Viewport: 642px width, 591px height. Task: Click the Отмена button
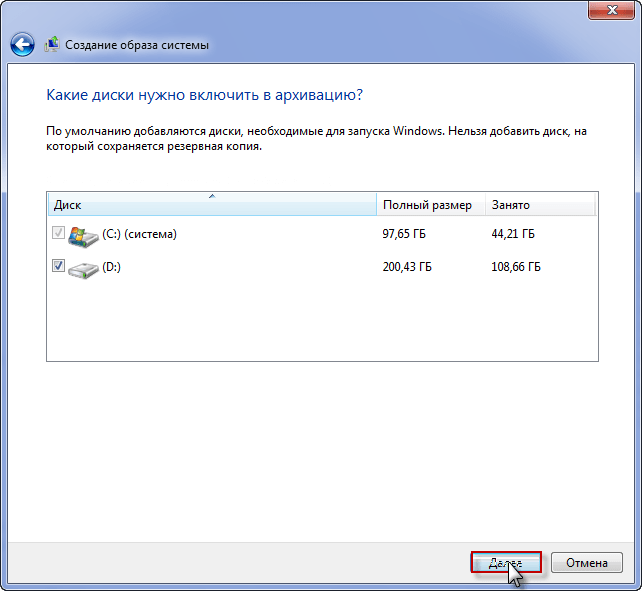(x=587, y=562)
